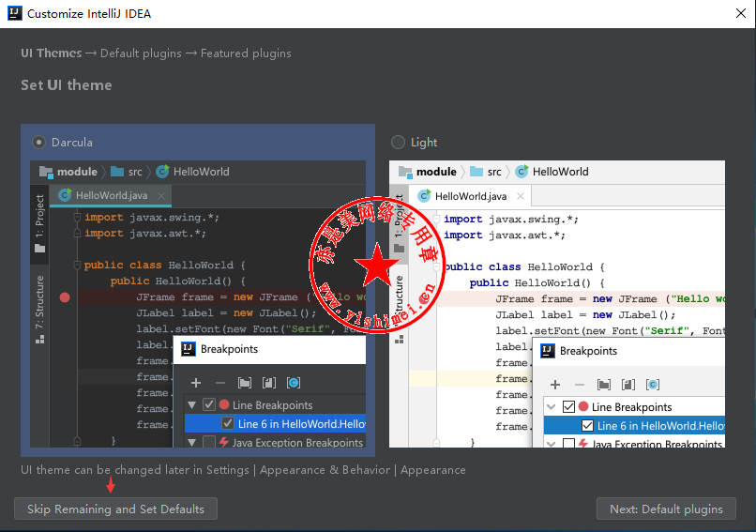Viewport: 756px width, 532px height.
Task: Collapse Java Exception Breakpoints chevron in Light preview
Action: coord(552,444)
